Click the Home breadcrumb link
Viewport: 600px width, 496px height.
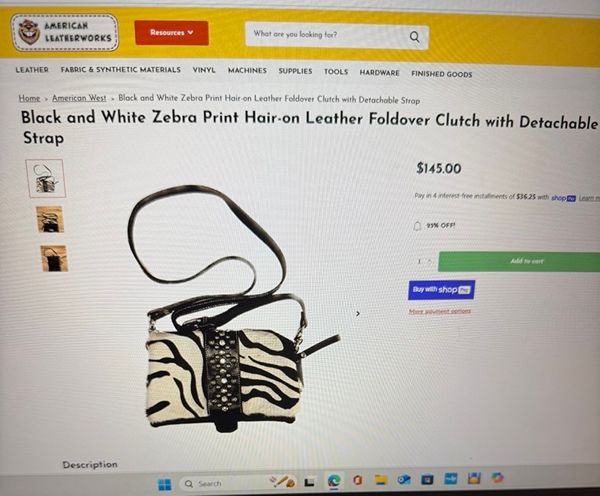(x=29, y=98)
